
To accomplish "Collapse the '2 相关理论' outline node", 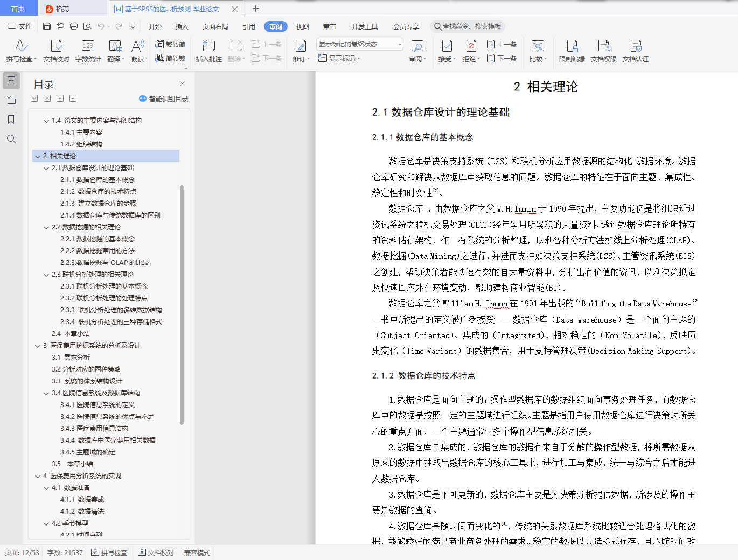I will click(38, 156).
